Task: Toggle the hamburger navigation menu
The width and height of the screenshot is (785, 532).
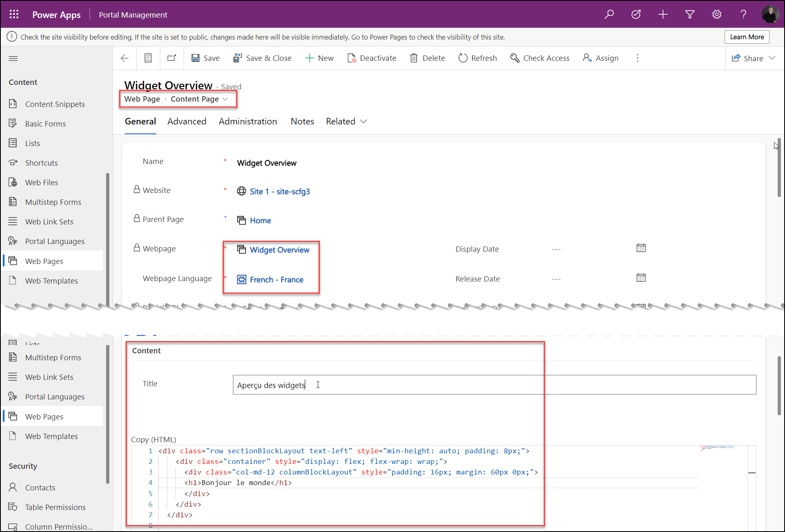Action: [x=13, y=58]
